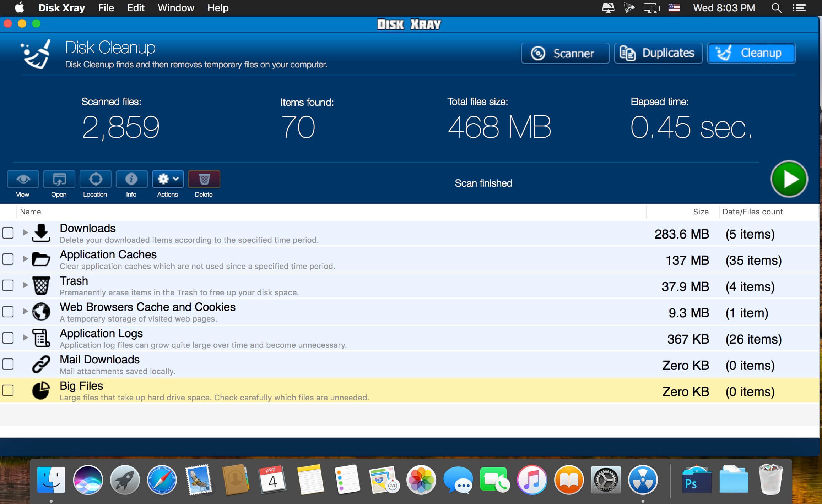
Task: Open the File menu
Action: 106,8
